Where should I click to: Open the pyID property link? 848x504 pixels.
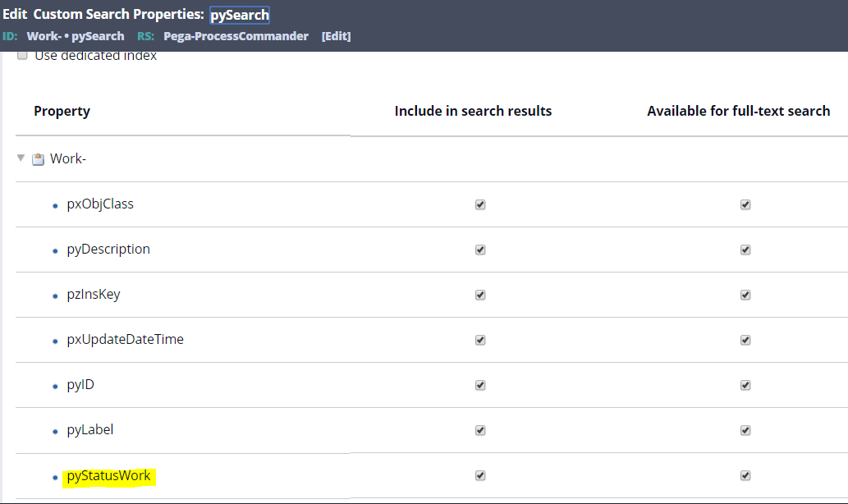click(x=80, y=384)
